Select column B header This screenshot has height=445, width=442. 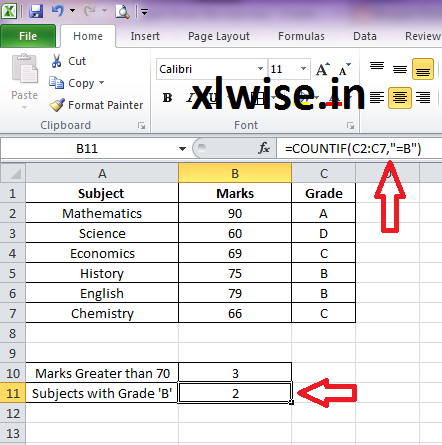pos(235,173)
